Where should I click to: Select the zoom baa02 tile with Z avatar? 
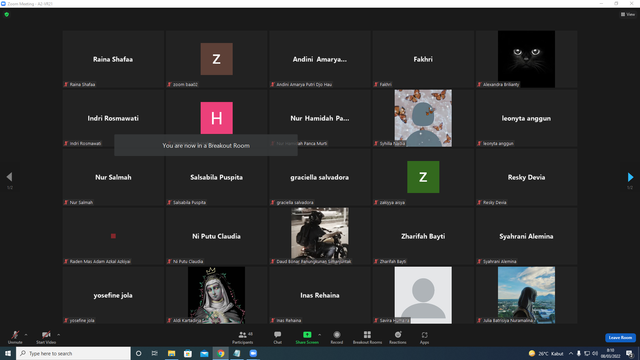click(x=216, y=59)
